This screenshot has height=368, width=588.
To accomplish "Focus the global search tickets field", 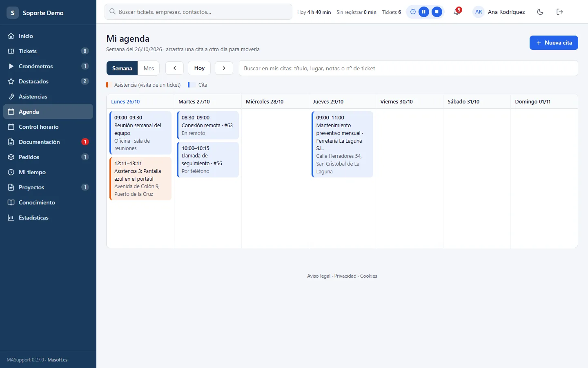I will 198,12.
